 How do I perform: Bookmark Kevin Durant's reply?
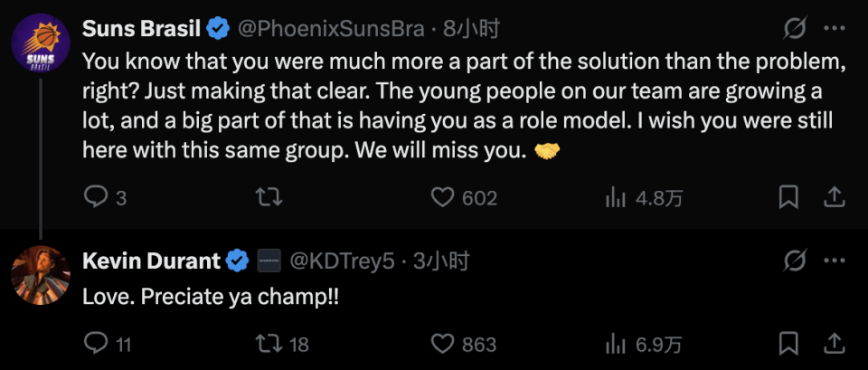pos(788,343)
